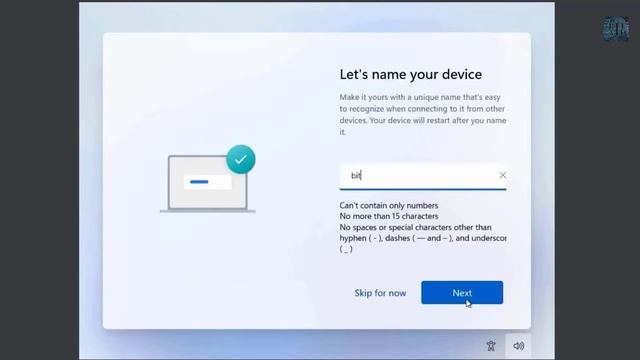This screenshot has height=360, width=640.
Task: Open the volume speaker icon
Action: click(518, 346)
